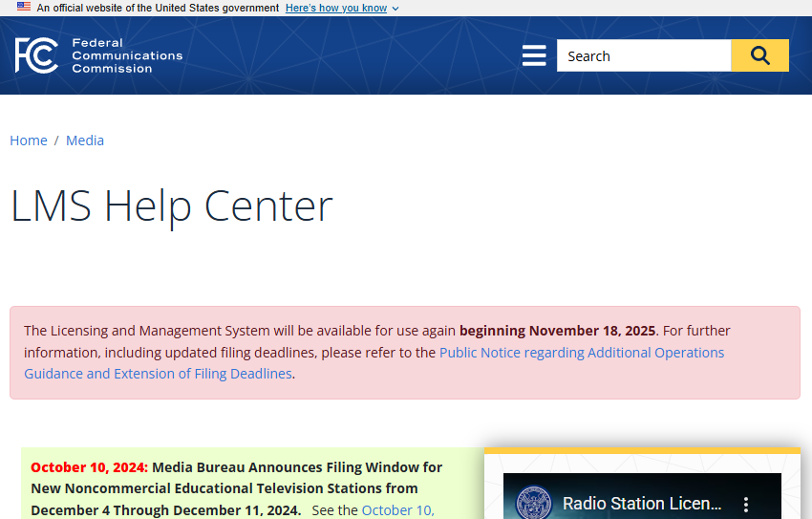Open the hamburger navigation menu
812x519 pixels.
pos(534,55)
